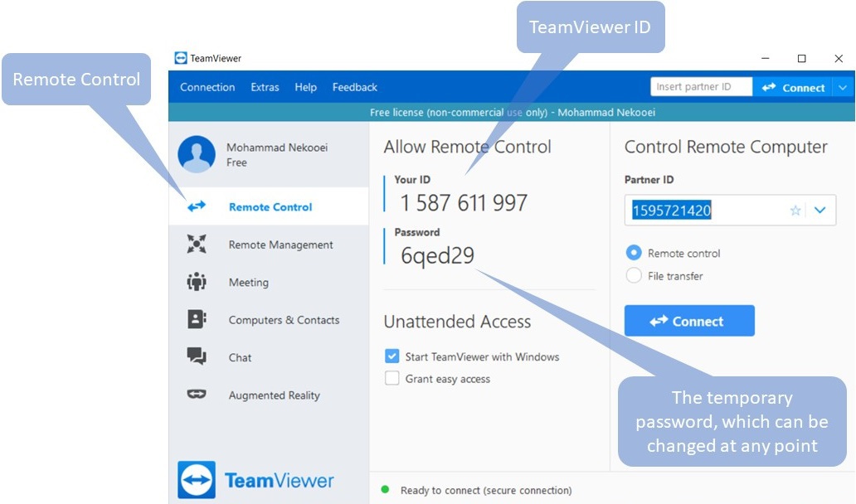Click the Ready to connect status text
This screenshot has height=504, width=856.
coord(486,490)
